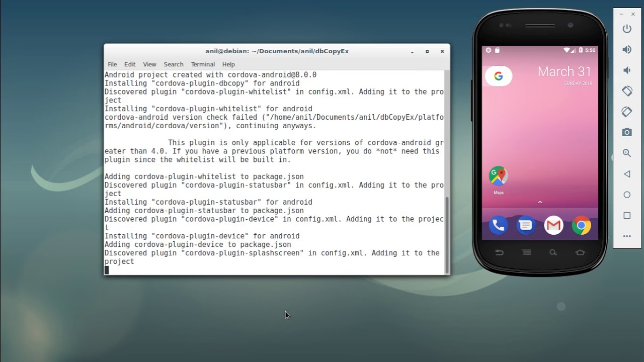Tap the phone's hardware Menu key

[x=526, y=252]
